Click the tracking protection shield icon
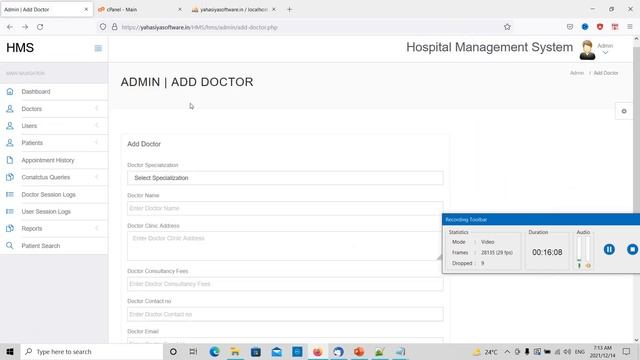This screenshot has width=640, height=360. (x=103, y=27)
